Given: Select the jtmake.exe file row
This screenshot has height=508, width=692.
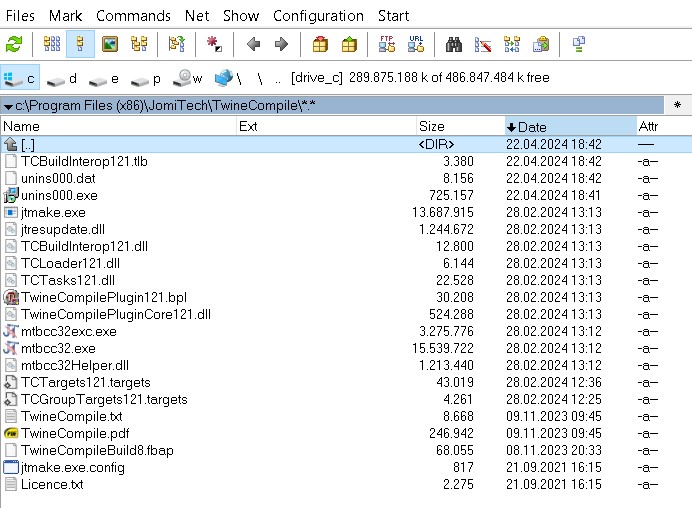Looking at the screenshot, I should coord(53,212).
